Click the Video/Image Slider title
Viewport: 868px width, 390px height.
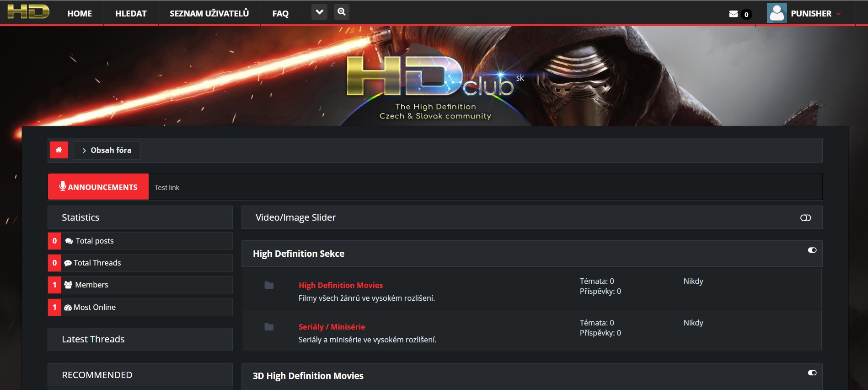tap(295, 217)
